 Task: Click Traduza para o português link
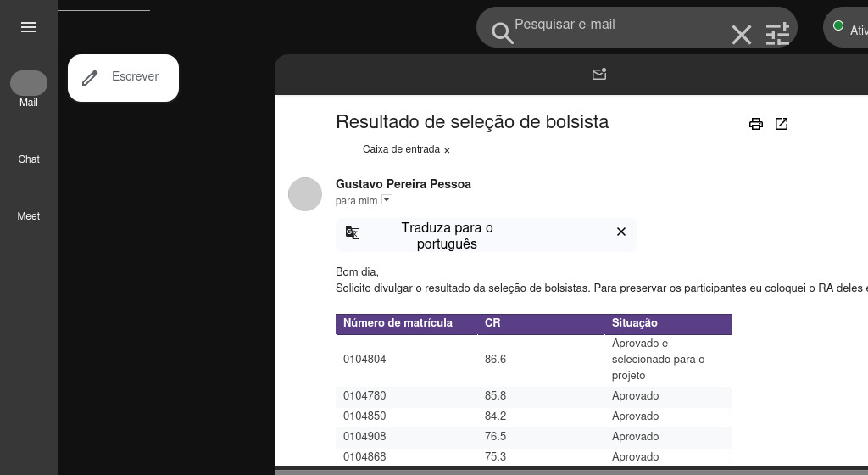pos(447,236)
